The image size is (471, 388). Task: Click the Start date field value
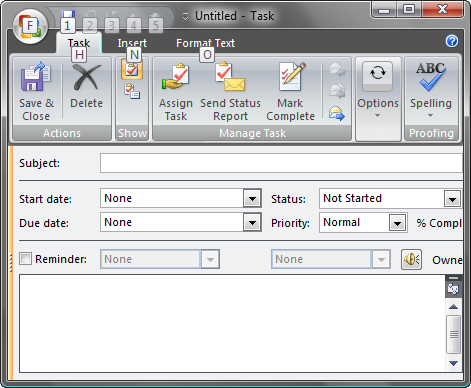tap(172, 199)
